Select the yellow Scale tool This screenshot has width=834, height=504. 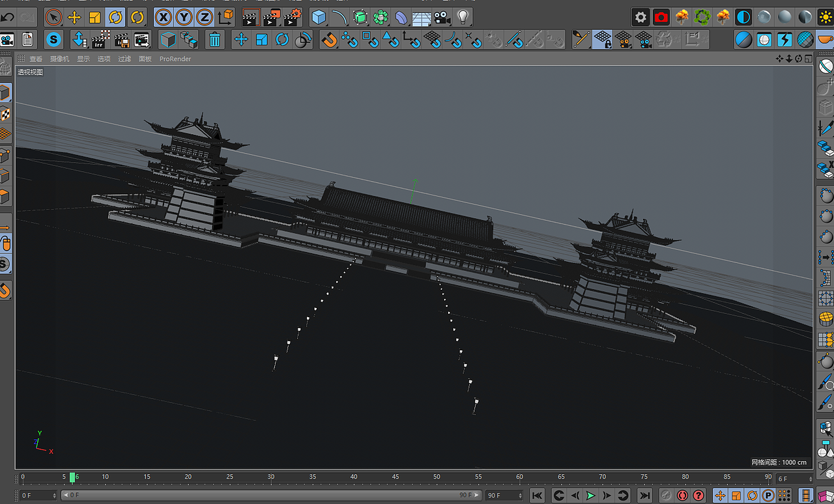click(95, 17)
